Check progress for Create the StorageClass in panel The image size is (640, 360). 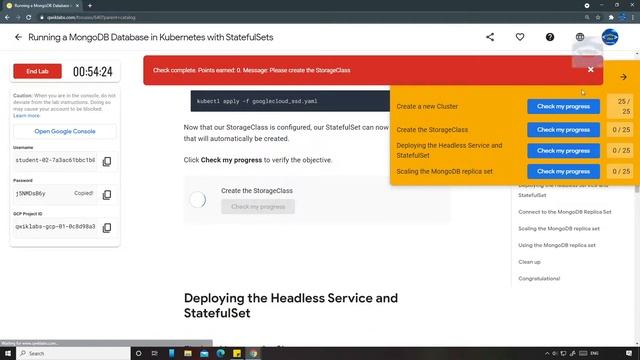point(563,130)
